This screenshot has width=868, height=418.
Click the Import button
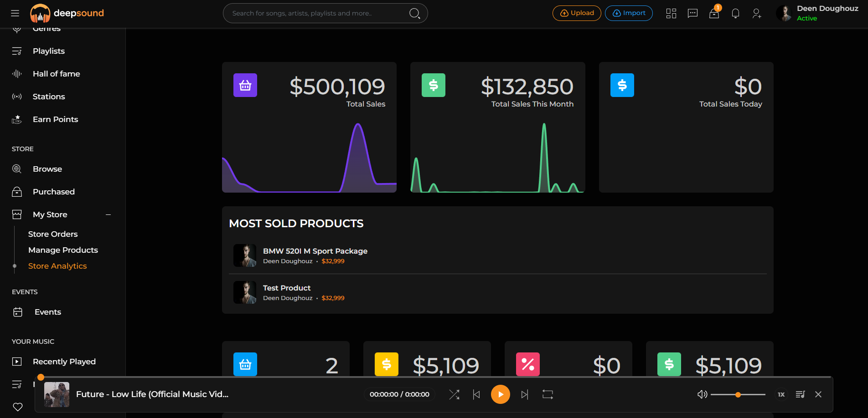click(x=629, y=13)
